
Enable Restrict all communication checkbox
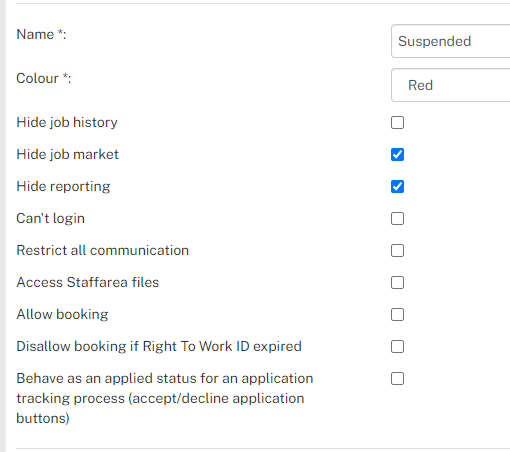(397, 250)
